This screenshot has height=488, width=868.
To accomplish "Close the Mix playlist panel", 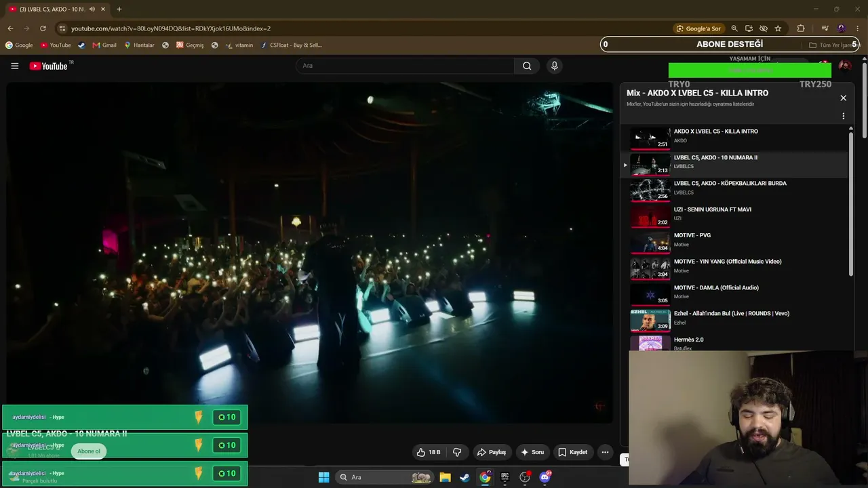I will (843, 98).
